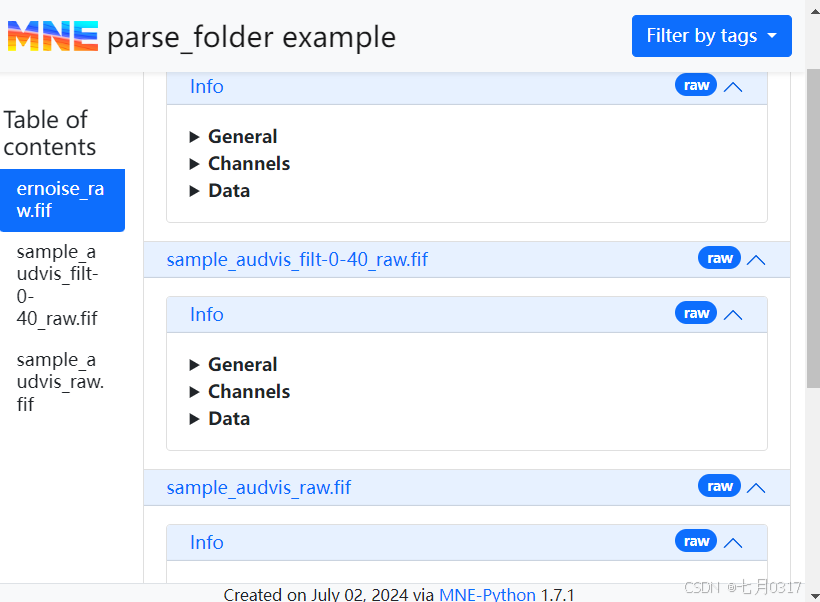
Task: Collapse sample_audvis_raw.fif section chevron
Action: tap(756, 488)
